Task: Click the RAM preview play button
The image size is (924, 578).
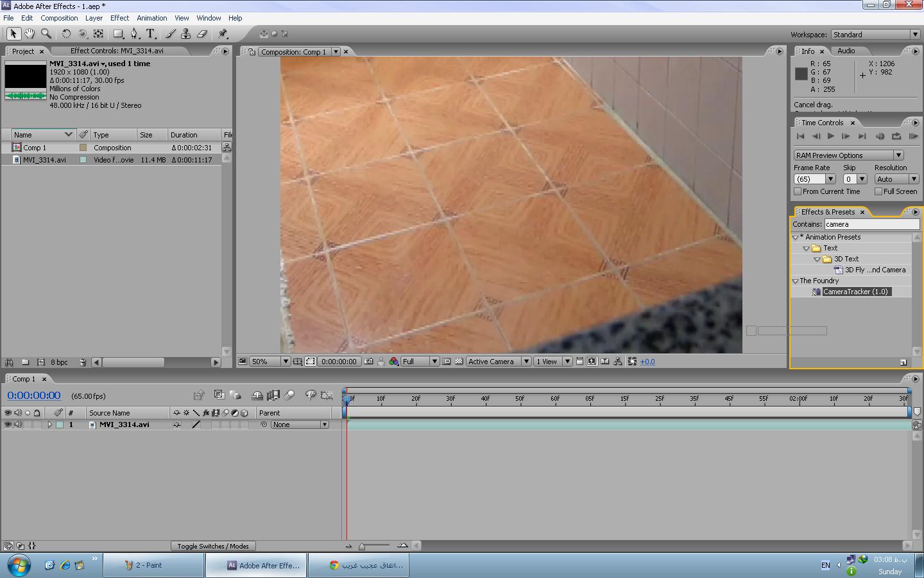Action: pyautogui.click(x=912, y=136)
